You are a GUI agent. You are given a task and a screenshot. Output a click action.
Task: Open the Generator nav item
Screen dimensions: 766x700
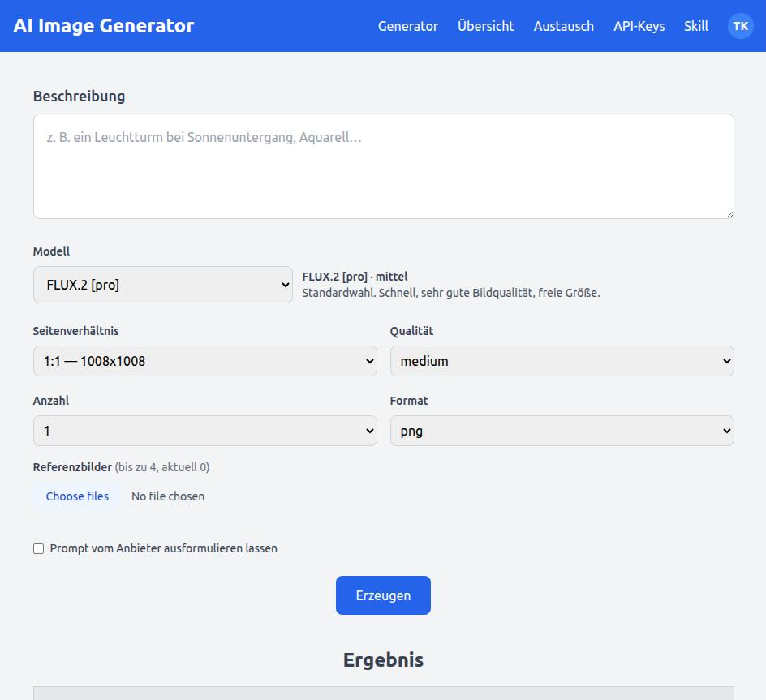click(408, 26)
